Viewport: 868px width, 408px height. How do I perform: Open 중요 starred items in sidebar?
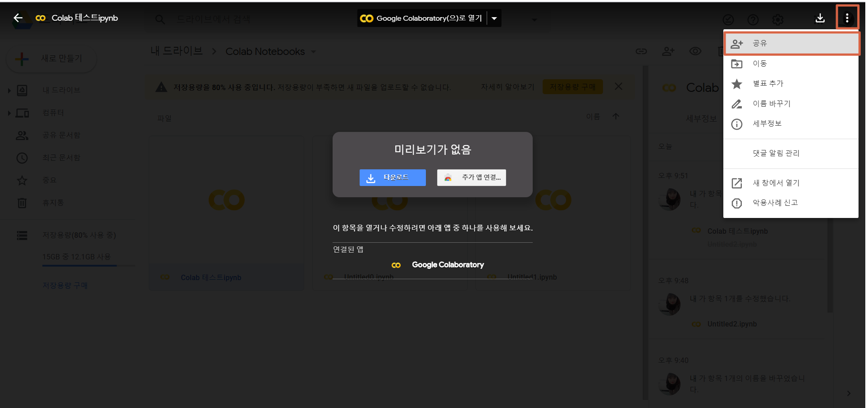tap(50, 180)
